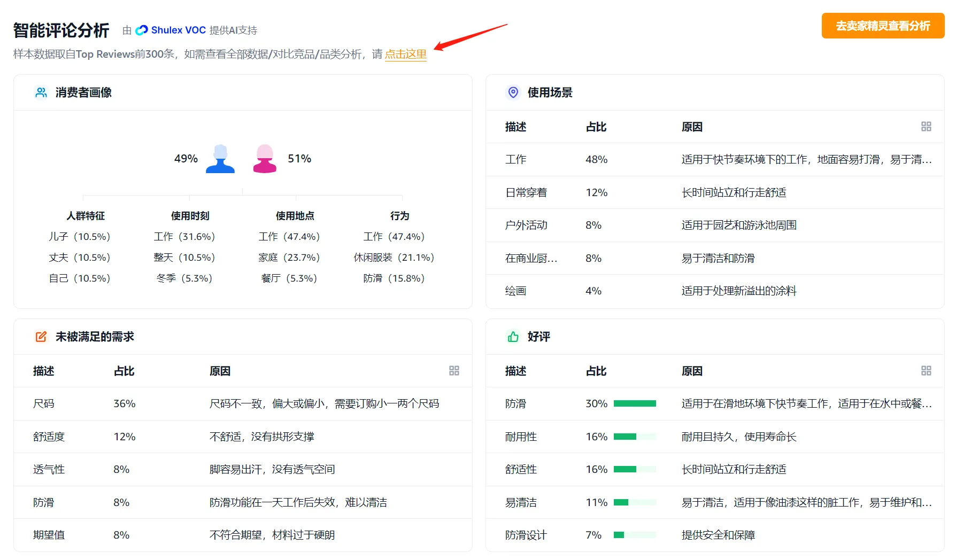The image size is (956, 560).
Task: Click the location pin icon beside 使用场景
Action: click(x=513, y=92)
